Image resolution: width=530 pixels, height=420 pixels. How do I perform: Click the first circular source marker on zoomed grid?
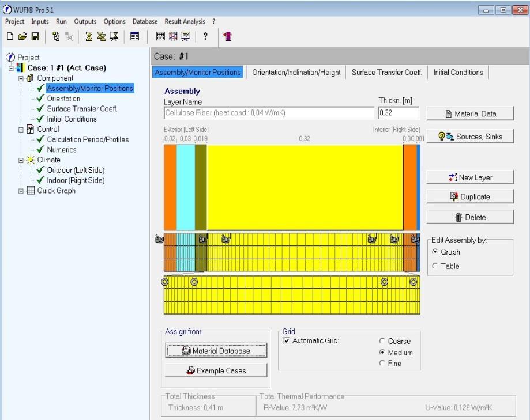pos(164,282)
